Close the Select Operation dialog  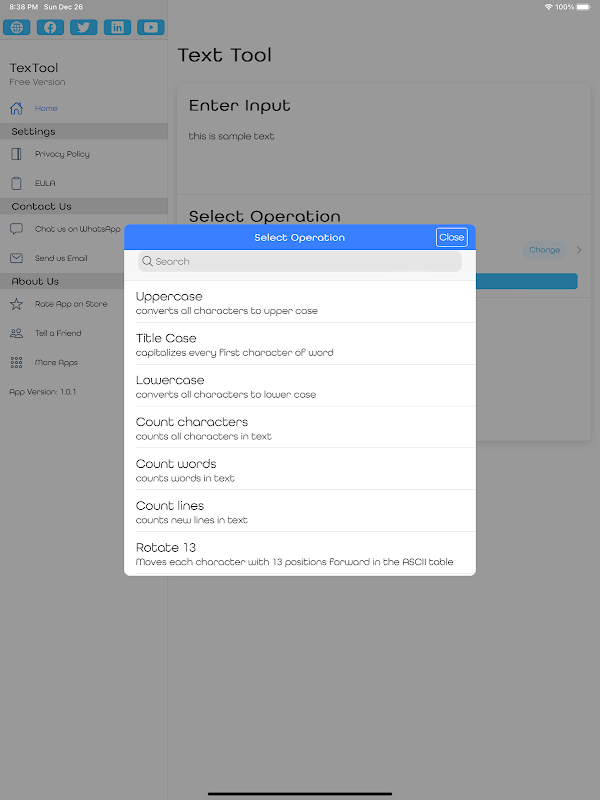(451, 237)
